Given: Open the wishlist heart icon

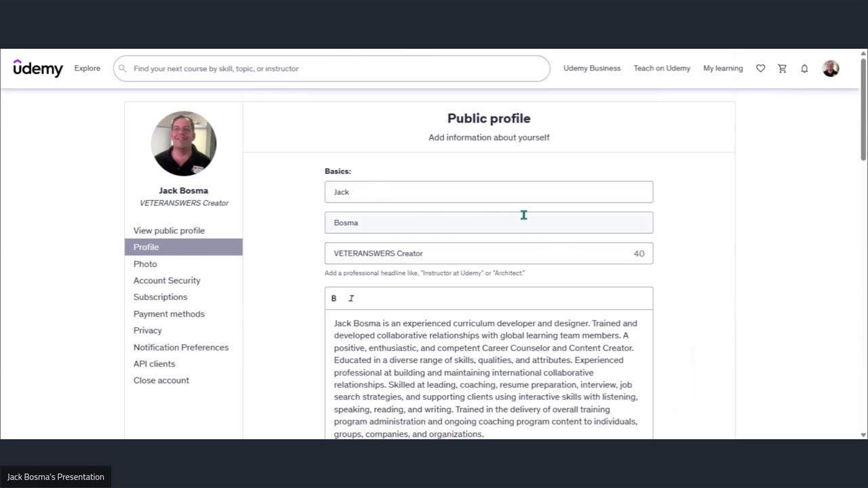Looking at the screenshot, I should (x=760, y=68).
